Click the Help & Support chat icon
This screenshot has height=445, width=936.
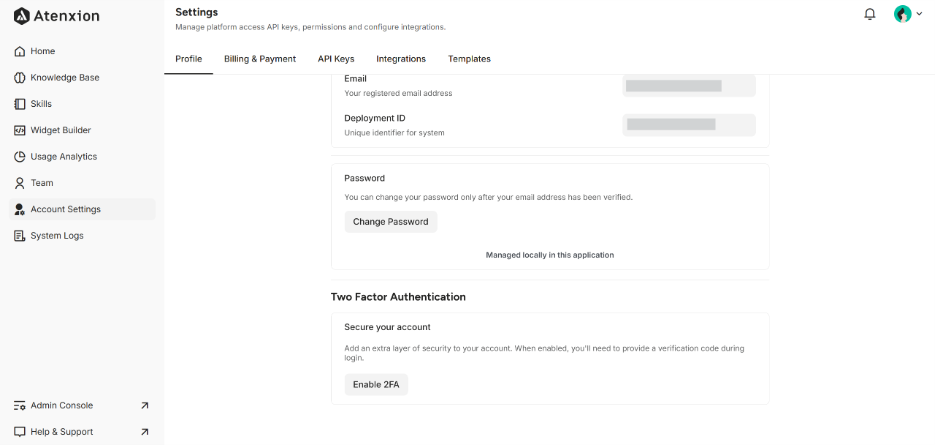click(x=20, y=432)
